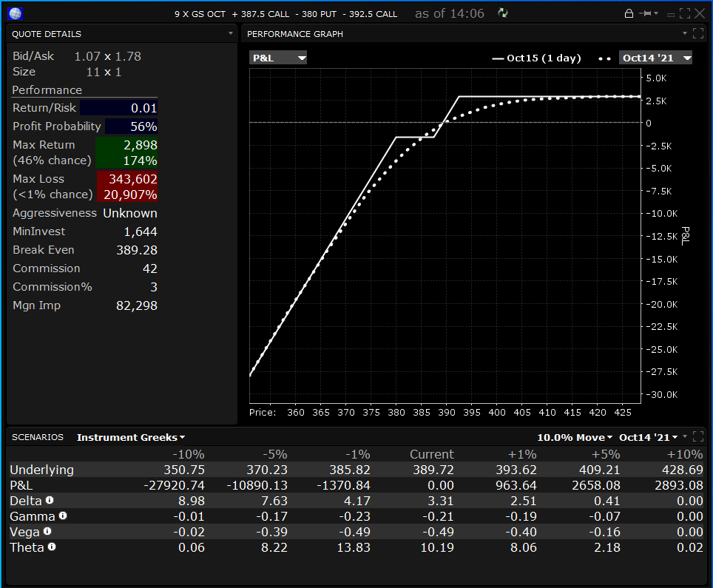The width and height of the screenshot is (713, 588).
Task: Open the P&L graph type dropdown
Action: pyautogui.click(x=278, y=58)
